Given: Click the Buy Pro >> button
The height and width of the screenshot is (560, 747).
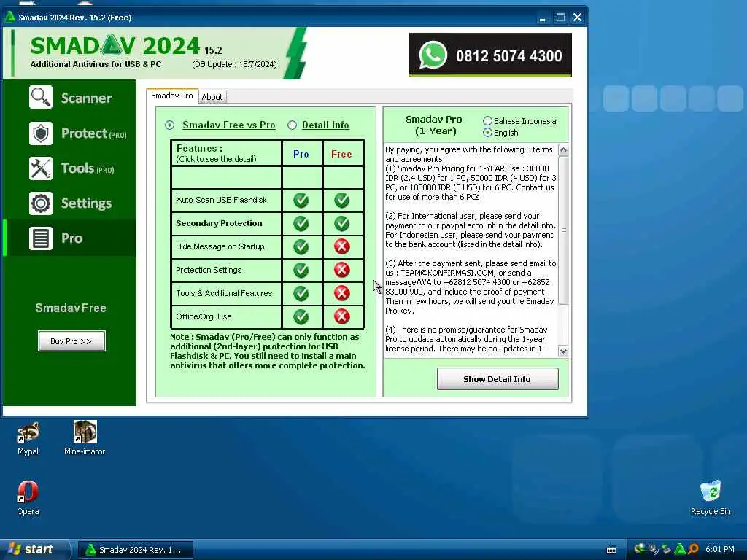Looking at the screenshot, I should click(71, 341).
